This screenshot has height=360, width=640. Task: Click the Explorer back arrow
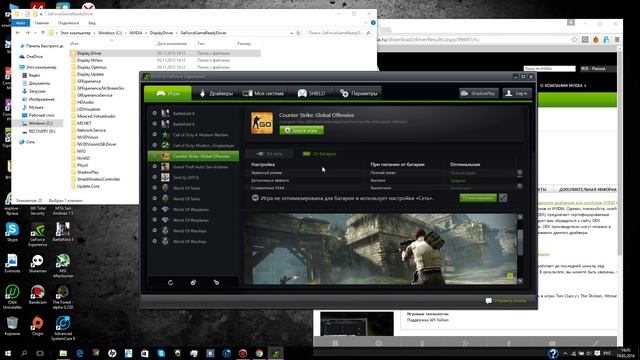pyautogui.click(x=18, y=33)
